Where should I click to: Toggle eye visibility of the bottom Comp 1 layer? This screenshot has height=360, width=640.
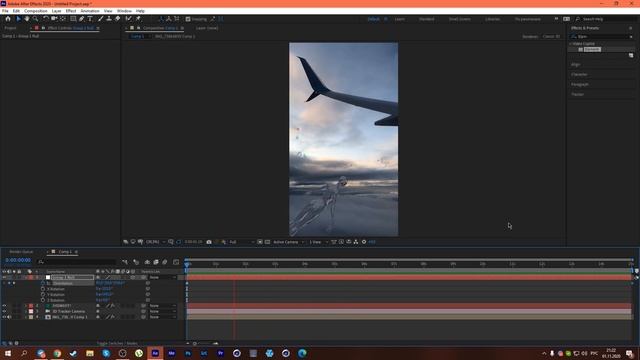4,317
